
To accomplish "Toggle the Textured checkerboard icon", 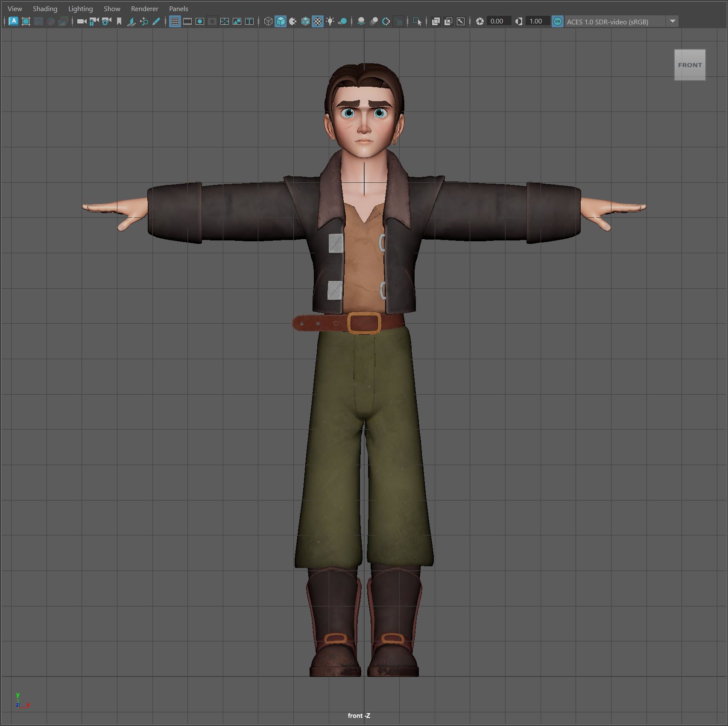I will [318, 21].
